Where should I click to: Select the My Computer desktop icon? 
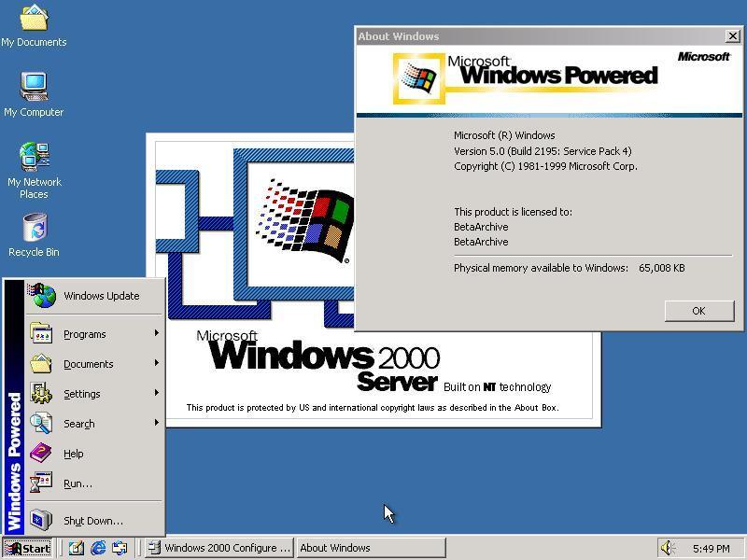click(x=34, y=94)
